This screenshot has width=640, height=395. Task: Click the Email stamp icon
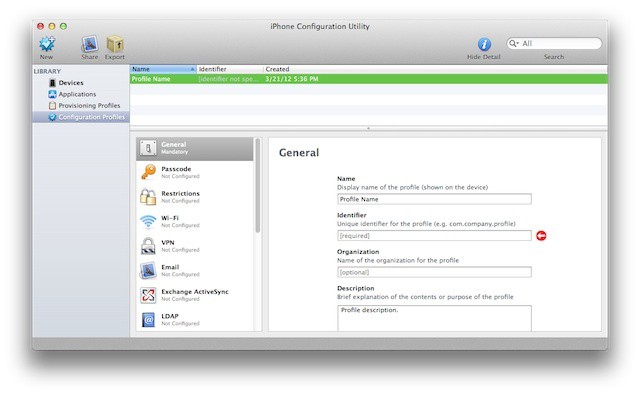148,270
